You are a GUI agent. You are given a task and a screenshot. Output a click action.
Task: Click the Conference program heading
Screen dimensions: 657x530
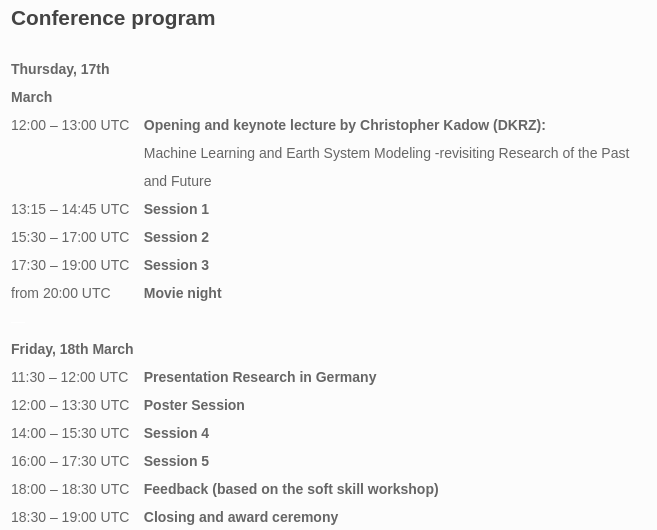(113, 18)
